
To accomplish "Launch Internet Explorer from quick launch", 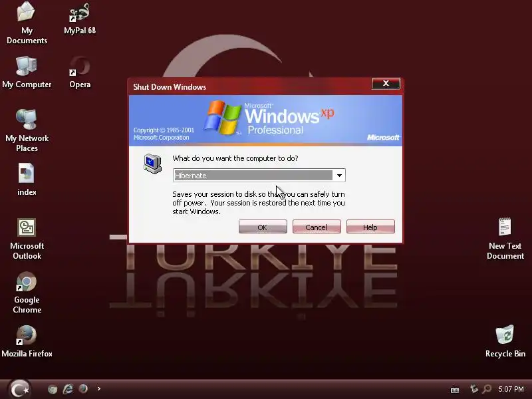I will (x=68, y=389).
